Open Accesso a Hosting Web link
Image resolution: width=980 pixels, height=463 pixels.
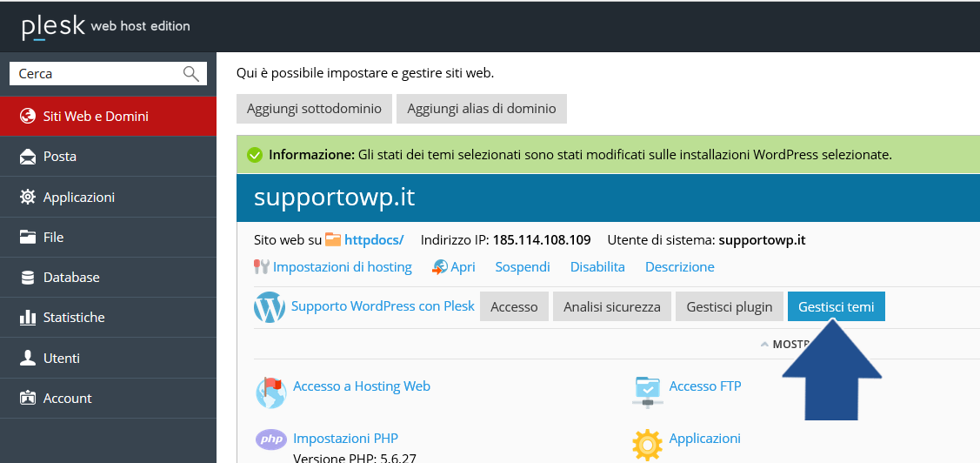coord(361,386)
